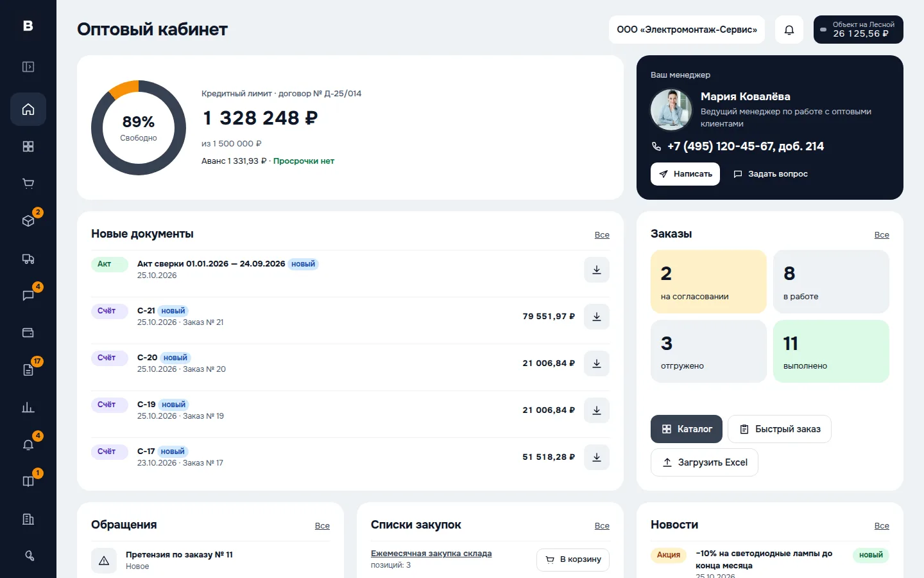Image resolution: width=924 pixels, height=578 pixels.
Task: Open the messages icon with badge 4
Action: coord(28,295)
